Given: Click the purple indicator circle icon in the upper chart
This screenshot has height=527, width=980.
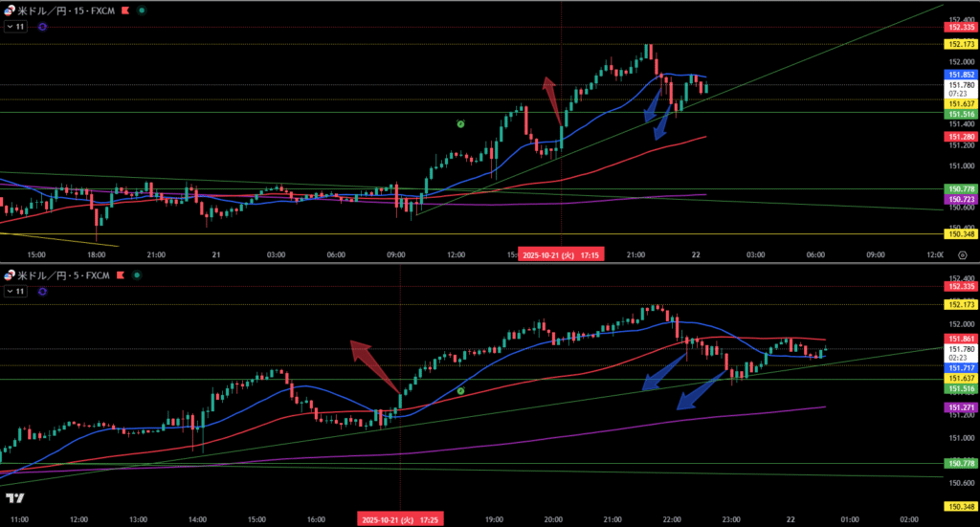Looking at the screenshot, I should [43, 27].
